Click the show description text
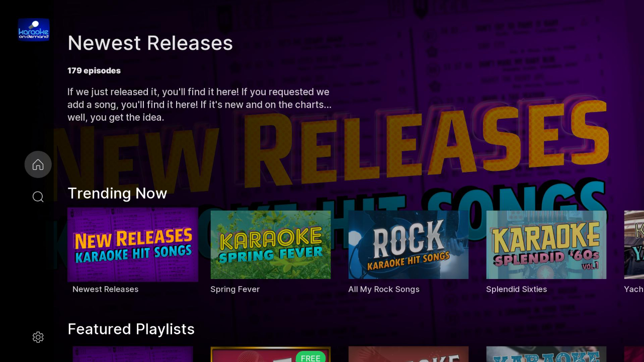The width and height of the screenshot is (644, 362). [199, 105]
